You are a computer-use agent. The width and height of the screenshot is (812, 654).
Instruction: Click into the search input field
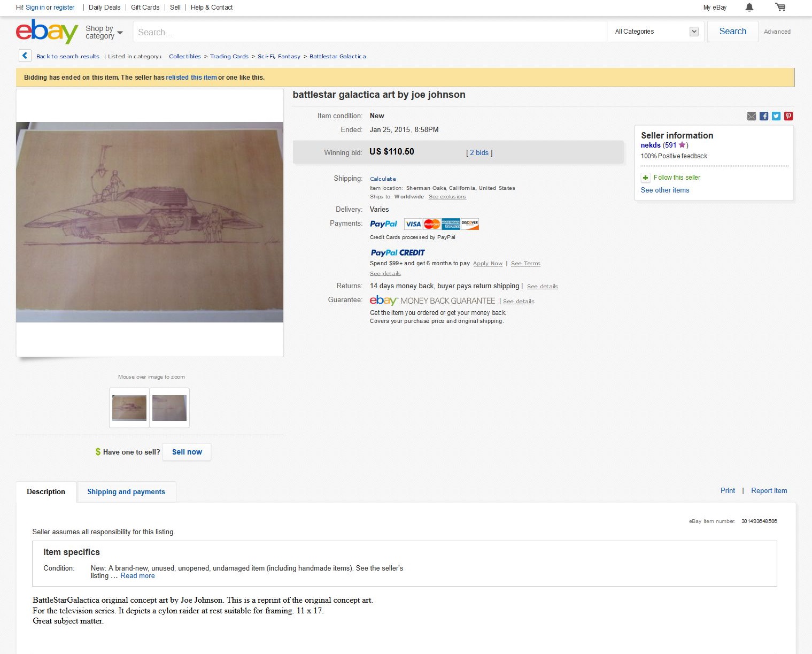(370, 32)
